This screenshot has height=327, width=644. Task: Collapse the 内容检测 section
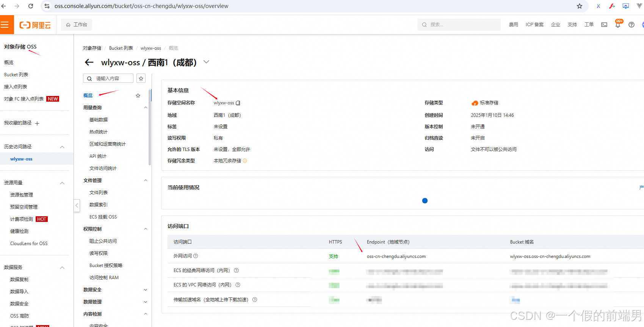point(146,314)
